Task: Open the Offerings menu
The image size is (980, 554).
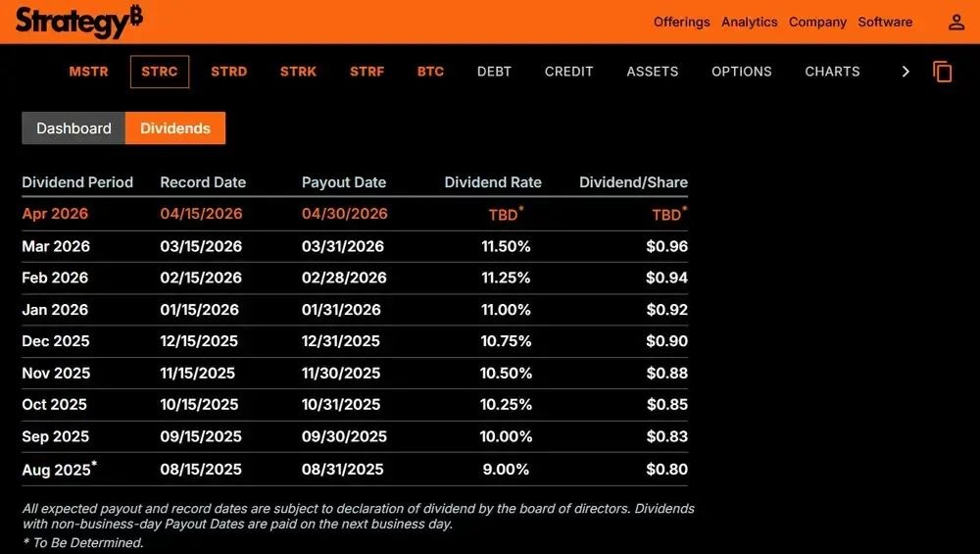Action: click(682, 22)
